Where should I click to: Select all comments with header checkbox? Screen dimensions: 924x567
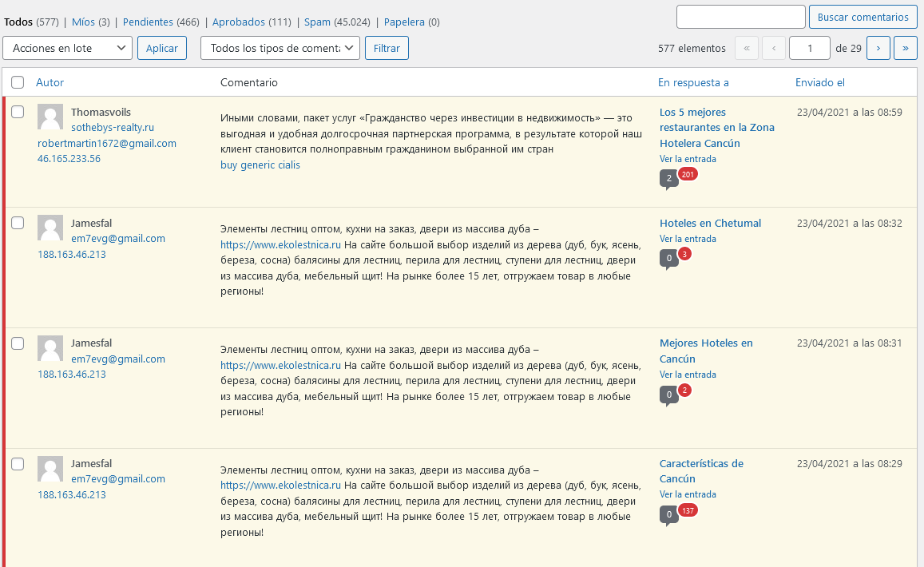point(18,82)
